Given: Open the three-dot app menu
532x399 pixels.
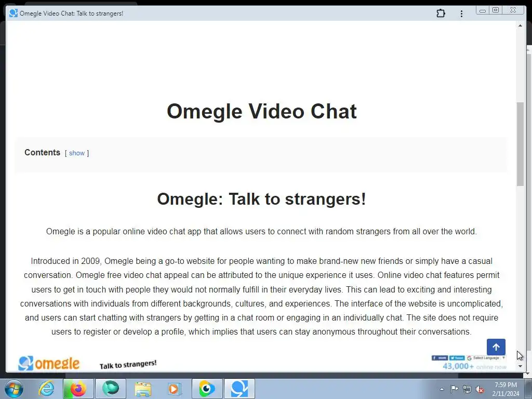Looking at the screenshot, I should 461,14.
